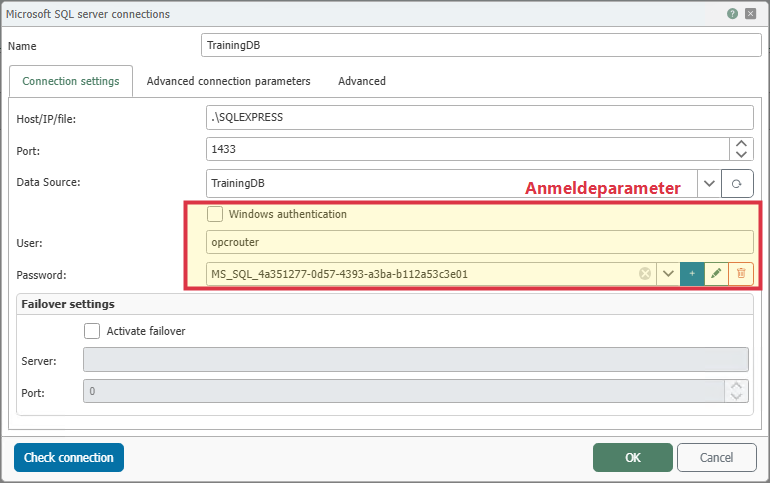Image resolution: width=770 pixels, height=483 pixels.
Task: Click the disabled failover Server field
Action: coord(416,360)
